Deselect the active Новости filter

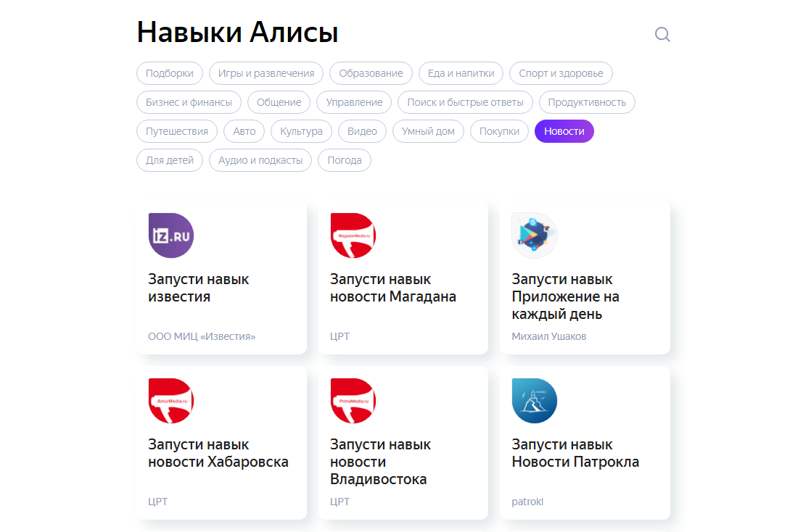564,131
